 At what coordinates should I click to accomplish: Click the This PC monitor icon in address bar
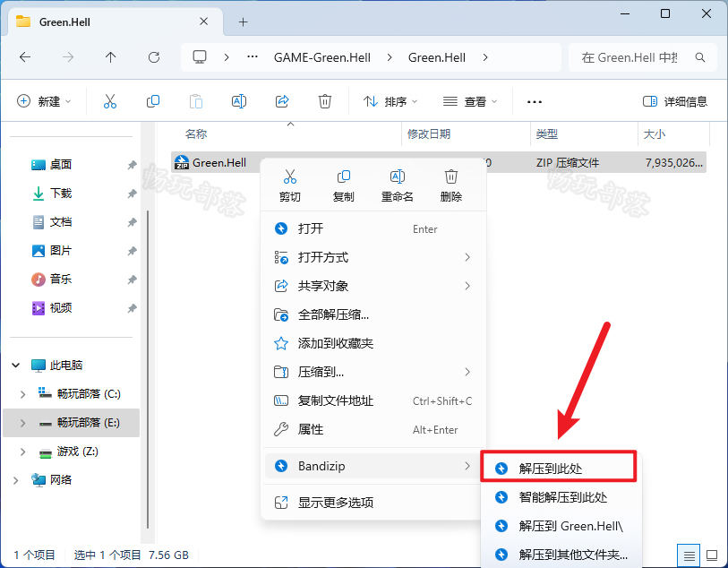(200, 57)
